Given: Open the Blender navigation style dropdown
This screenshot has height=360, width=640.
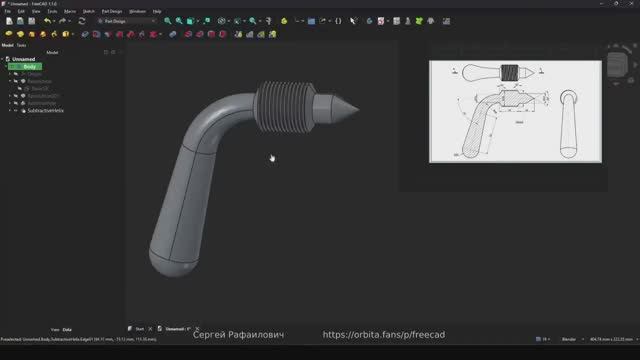Looking at the screenshot, I should pos(572,339).
